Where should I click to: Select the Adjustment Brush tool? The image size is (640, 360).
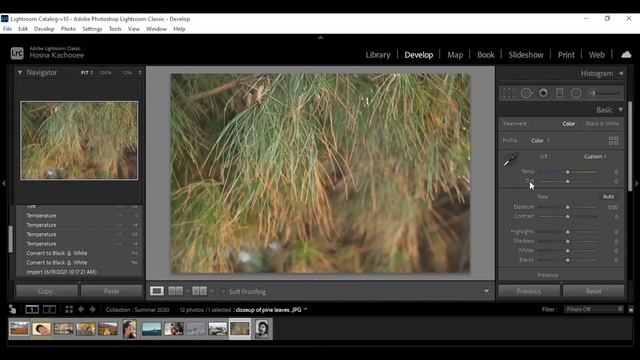606,93
